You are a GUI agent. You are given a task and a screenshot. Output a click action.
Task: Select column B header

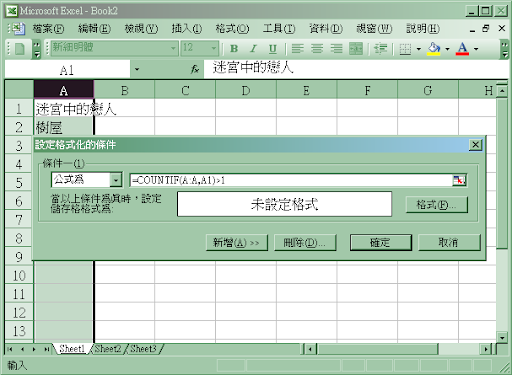coord(124,90)
